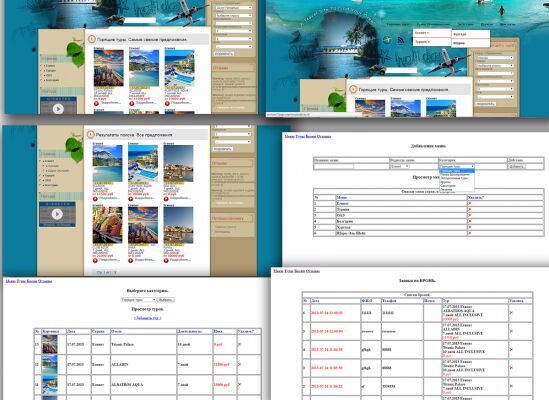Click red details icon under third hot tour
Viewport: 549px width, 400px height.
point(167,104)
